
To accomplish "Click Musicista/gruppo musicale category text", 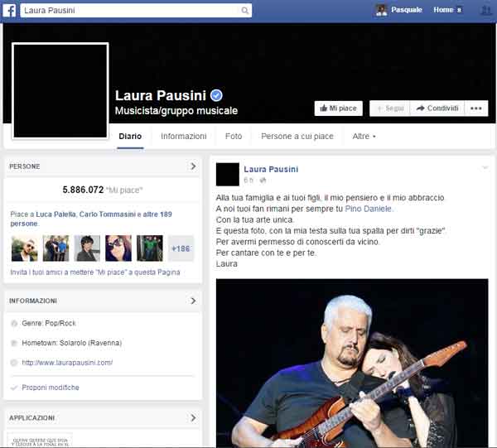I will click(x=176, y=111).
